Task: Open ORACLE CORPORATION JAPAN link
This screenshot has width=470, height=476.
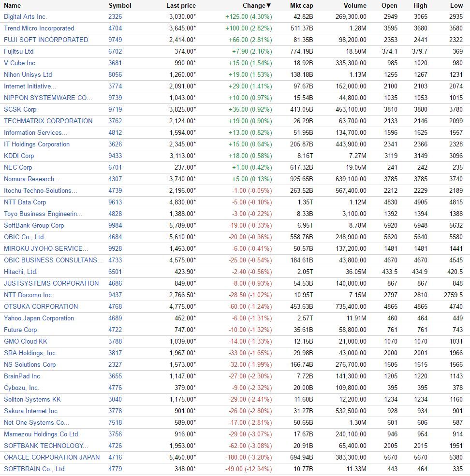Action: pyautogui.click(x=52, y=457)
